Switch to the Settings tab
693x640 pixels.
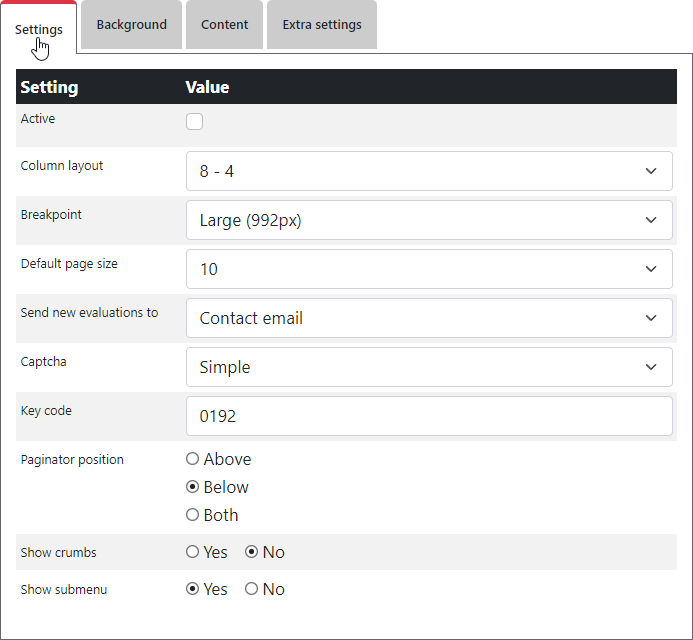(x=39, y=28)
